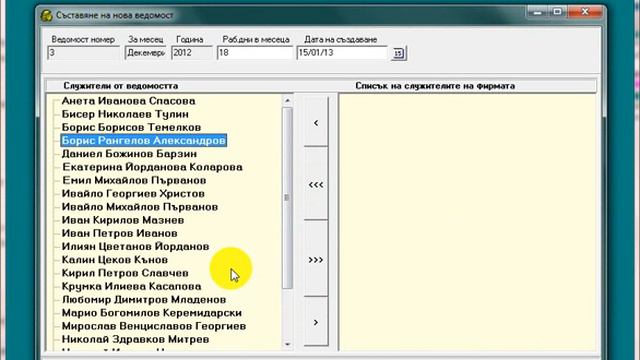This screenshot has width=640, height=360.
Task: Select Марио Богомилов Керемидарски
Action: (151, 313)
